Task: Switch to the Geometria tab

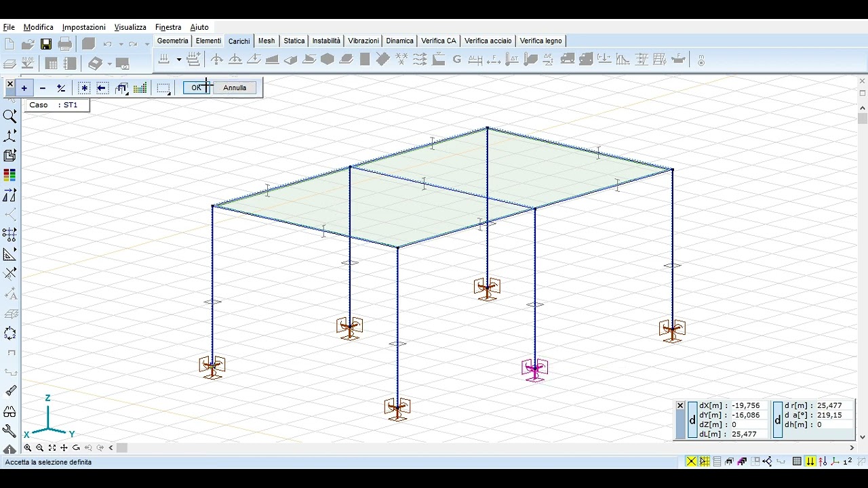Action: click(173, 41)
